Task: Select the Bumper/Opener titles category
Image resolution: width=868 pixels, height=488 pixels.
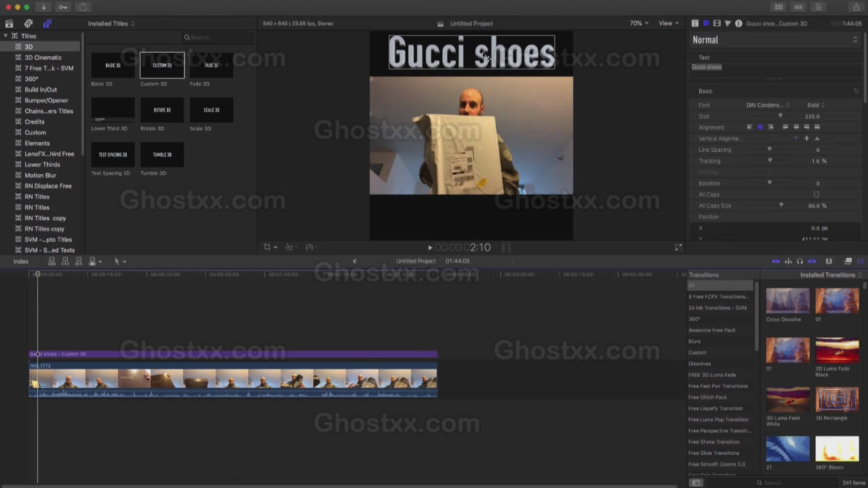Action: click(x=47, y=100)
